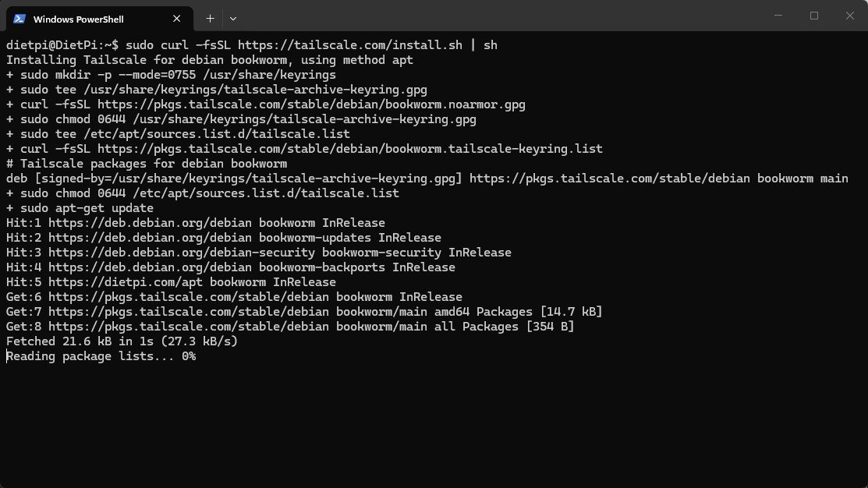
Task: Click the 'Fetched 21.6 kB' output line
Action: pyautogui.click(x=122, y=341)
